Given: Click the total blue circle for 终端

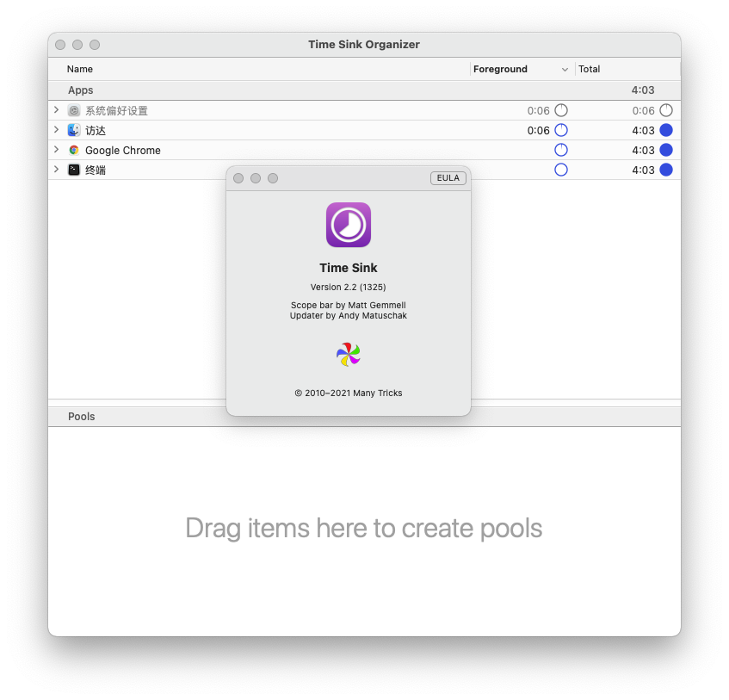Looking at the screenshot, I should [x=666, y=170].
